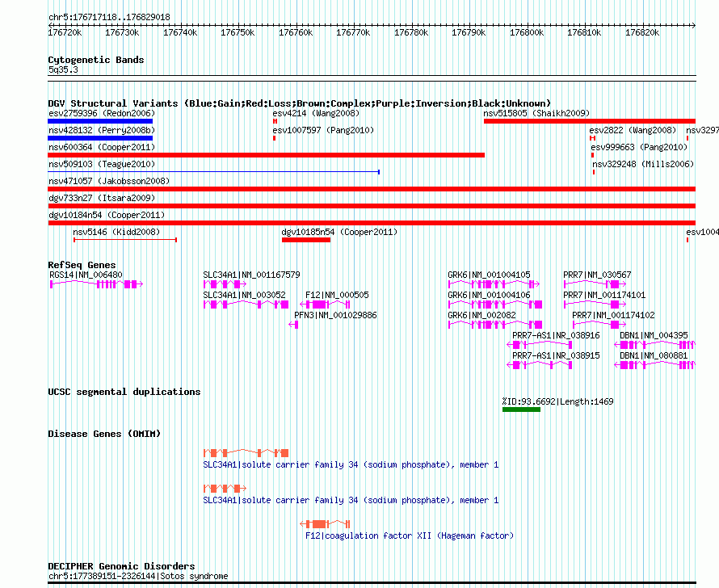Open upper SLC34A1 solute carrier family 34 link
The height and width of the screenshot is (588, 719).
click(351, 464)
